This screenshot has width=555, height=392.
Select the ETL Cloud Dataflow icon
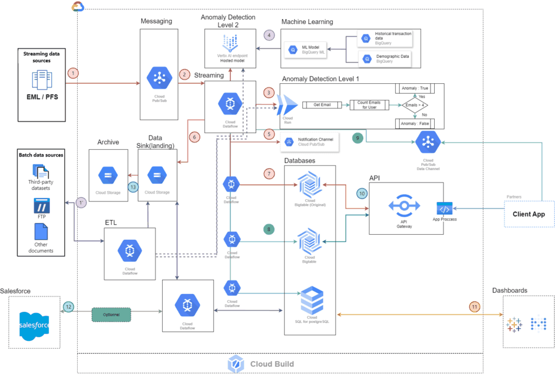point(130,251)
